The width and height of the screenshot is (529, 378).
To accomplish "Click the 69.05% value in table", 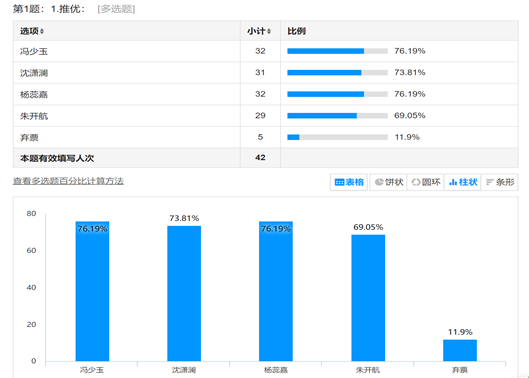I will click(x=410, y=116).
